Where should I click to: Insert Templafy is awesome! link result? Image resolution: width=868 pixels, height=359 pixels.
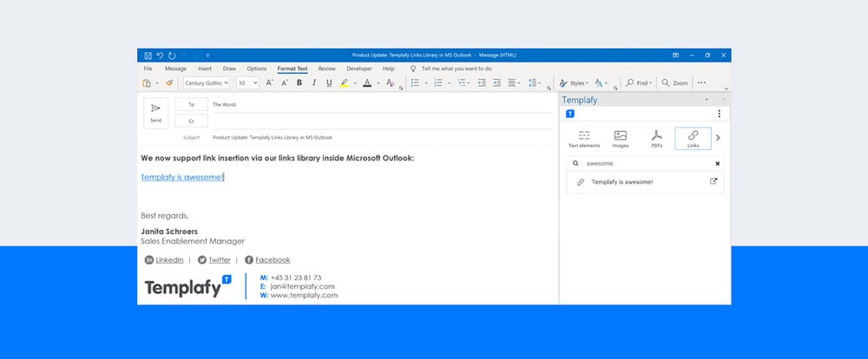[x=622, y=182]
